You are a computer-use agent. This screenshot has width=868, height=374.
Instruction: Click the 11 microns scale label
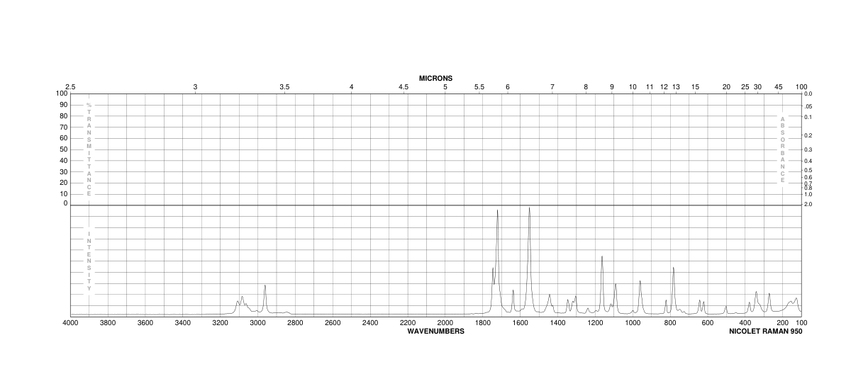tap(650, 87)
